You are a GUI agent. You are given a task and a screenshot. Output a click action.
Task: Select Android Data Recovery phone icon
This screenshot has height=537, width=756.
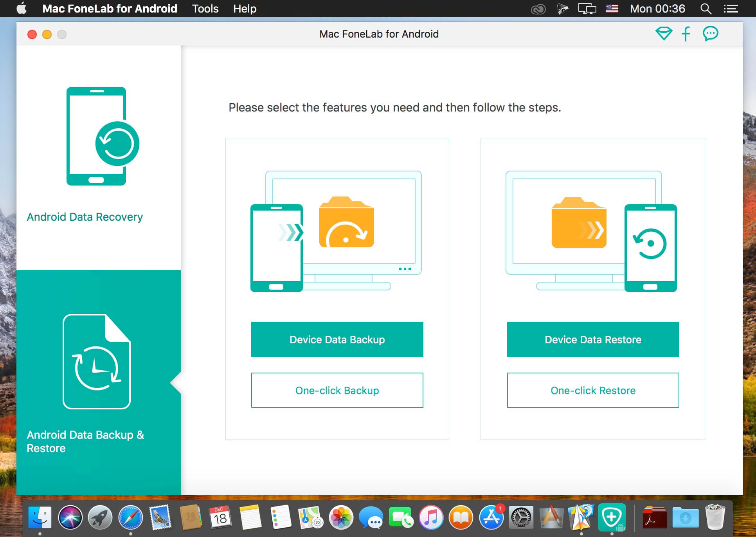(x=103, y=136)
